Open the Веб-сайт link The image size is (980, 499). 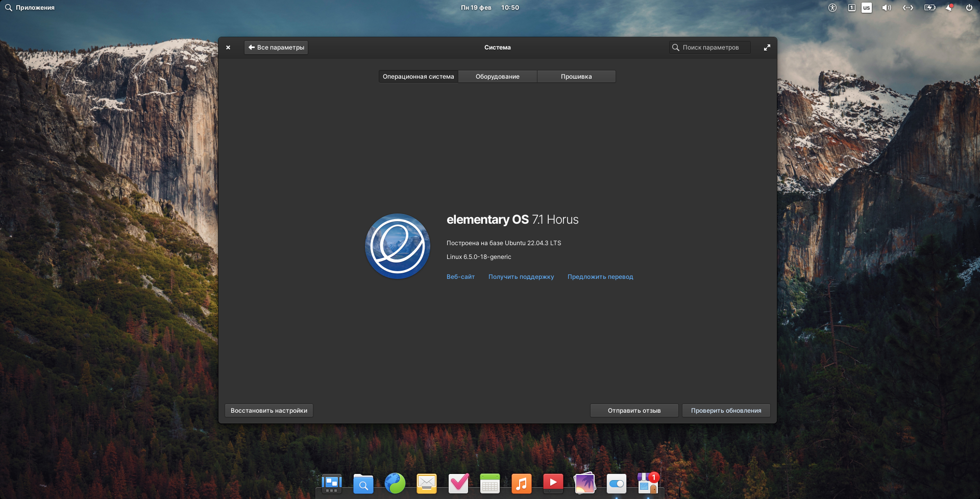point(460,277)
